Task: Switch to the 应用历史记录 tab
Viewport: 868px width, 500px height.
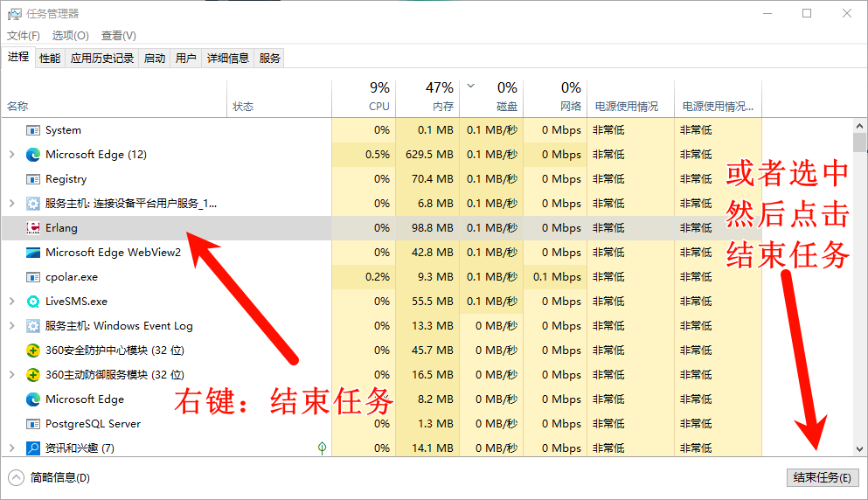Action: 102,59
